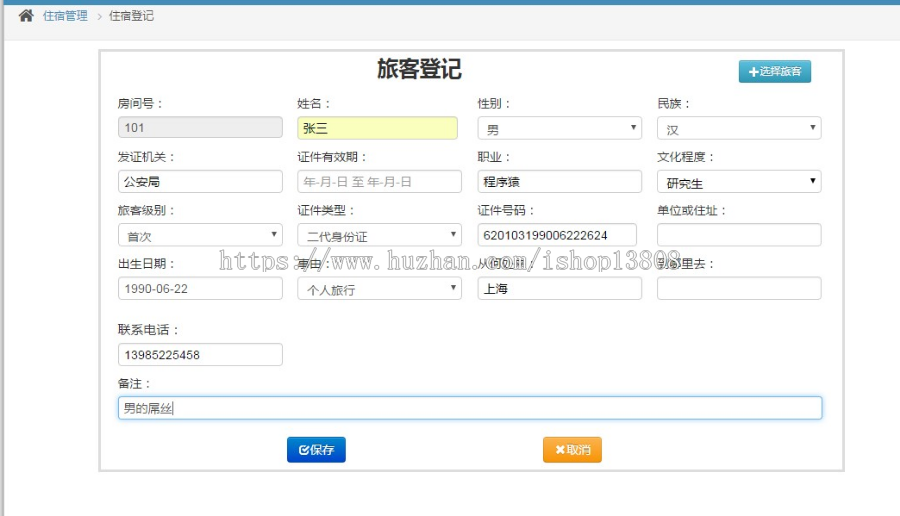Click the 选择旅客 button
Viewport: 900px width, 516px height.
(774, 72)
